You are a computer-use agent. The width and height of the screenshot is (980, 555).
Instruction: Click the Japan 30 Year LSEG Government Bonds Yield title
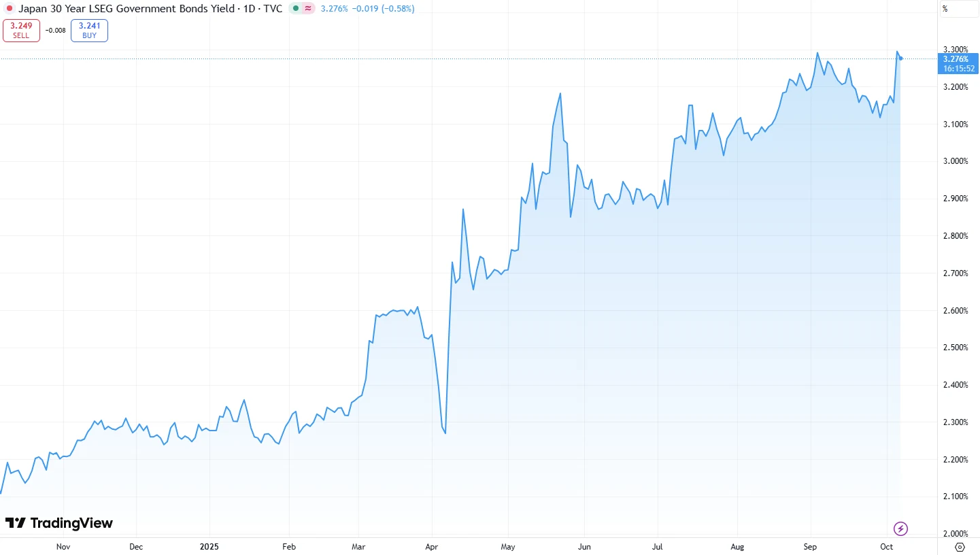click(x=126, y=9)
